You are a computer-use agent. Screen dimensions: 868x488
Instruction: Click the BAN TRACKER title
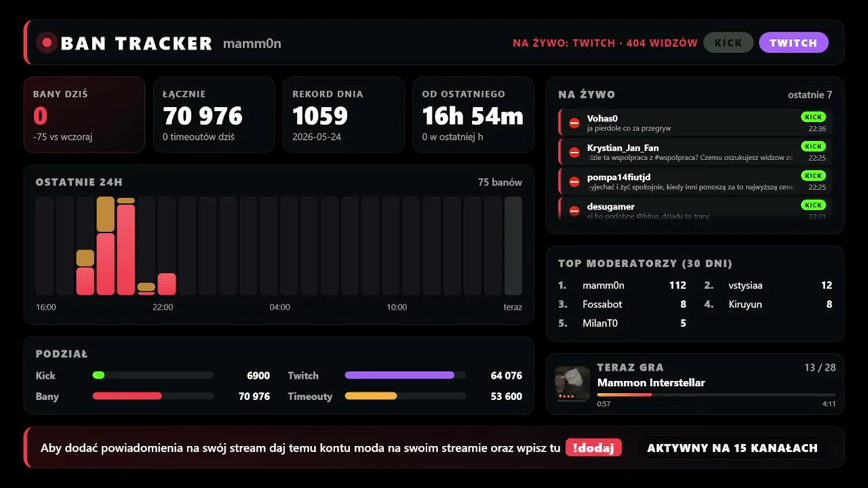[136, 43]
